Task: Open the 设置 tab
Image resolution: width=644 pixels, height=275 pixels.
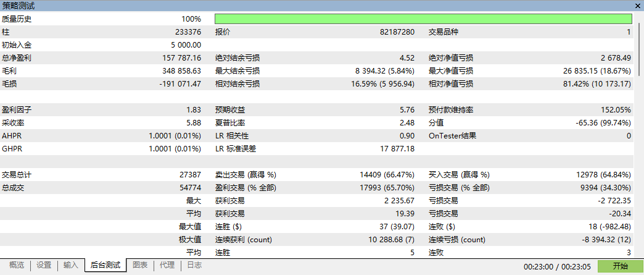Action: (44, 266)
